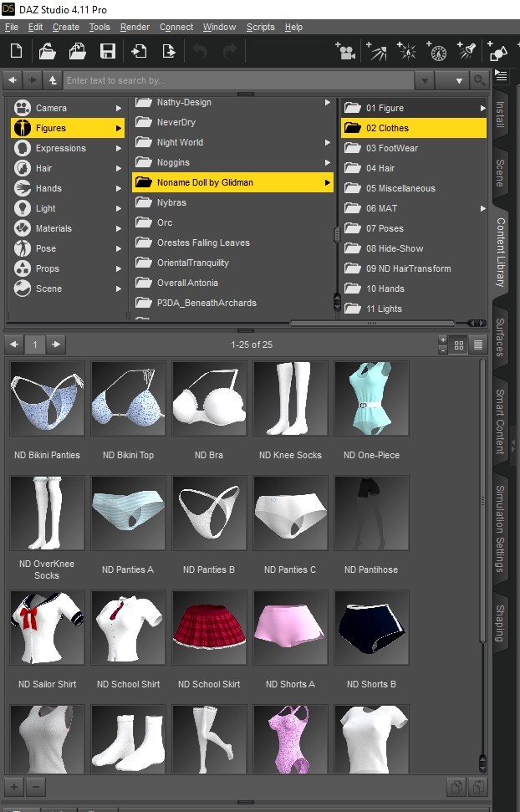Click the Import file icon
Image resolution: width=520 pixels, height=812 pixels.
coord(139,51)
